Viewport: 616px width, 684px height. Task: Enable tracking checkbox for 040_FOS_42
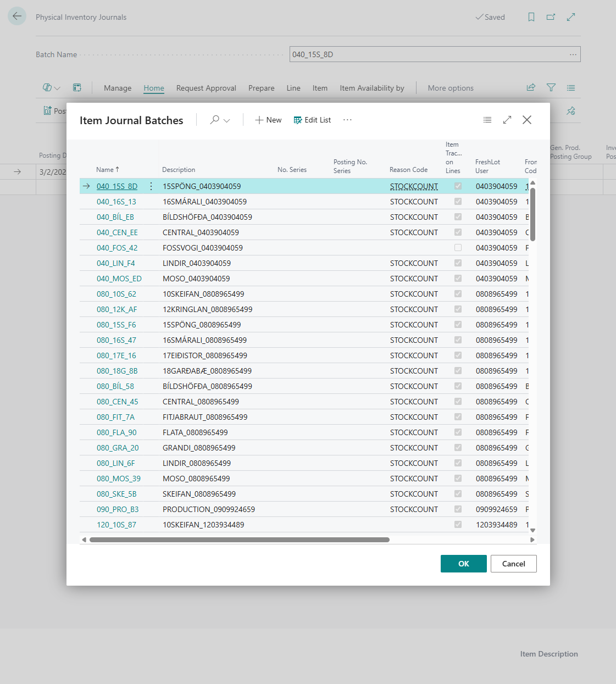458,248
